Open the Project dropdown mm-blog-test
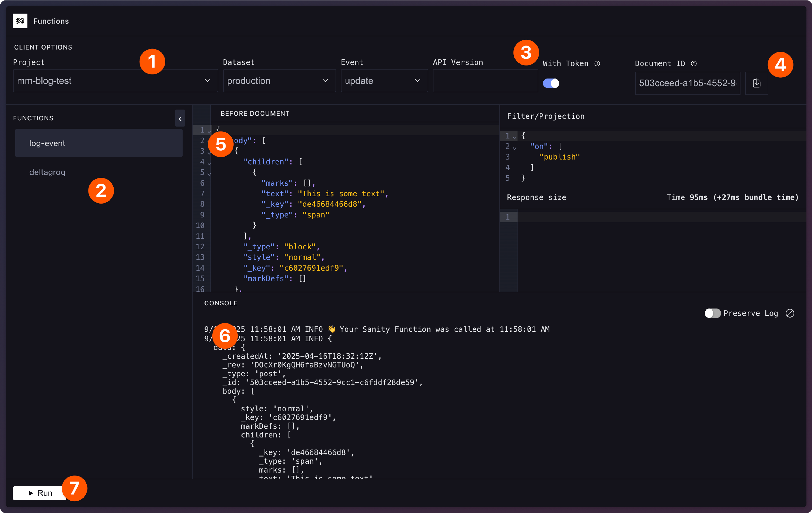Image resolution: width=812 pixels, height=513 pixels. click(115, 81)
